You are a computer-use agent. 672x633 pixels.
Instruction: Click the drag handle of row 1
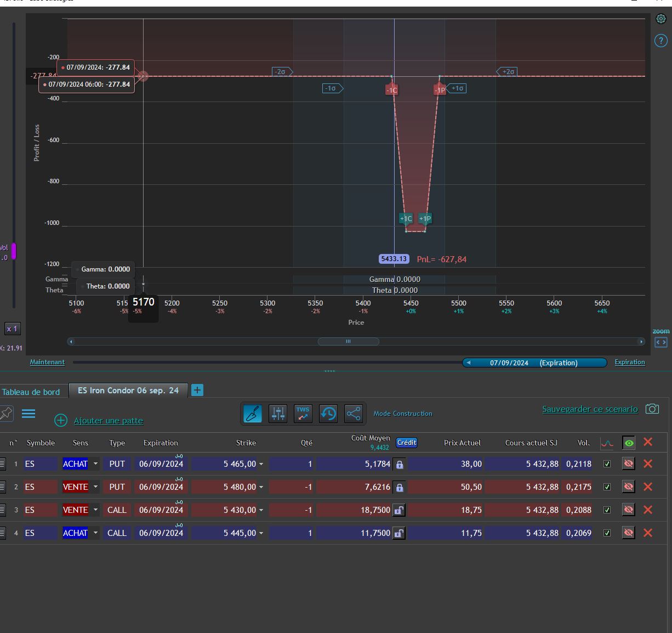2,464
